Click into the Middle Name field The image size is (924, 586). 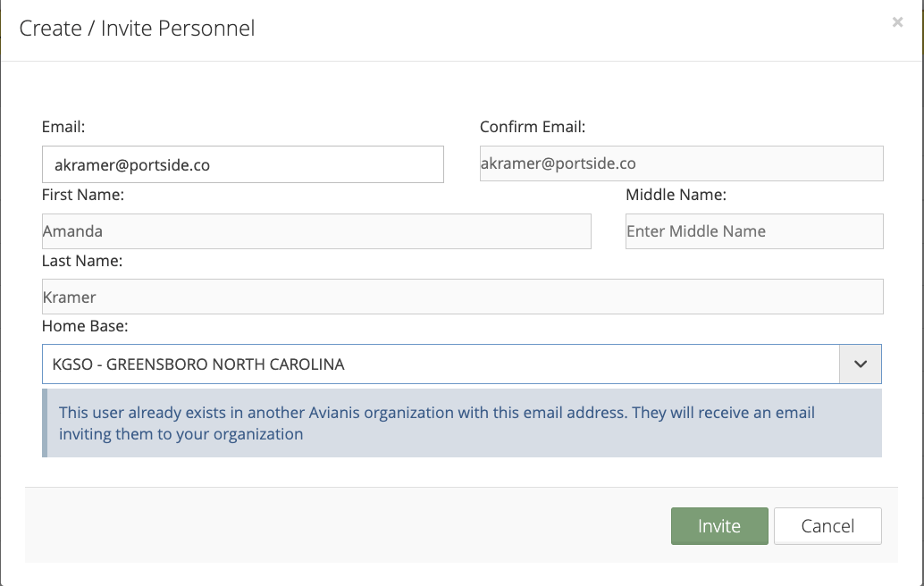pyautogui.click(x=753, y=231)
